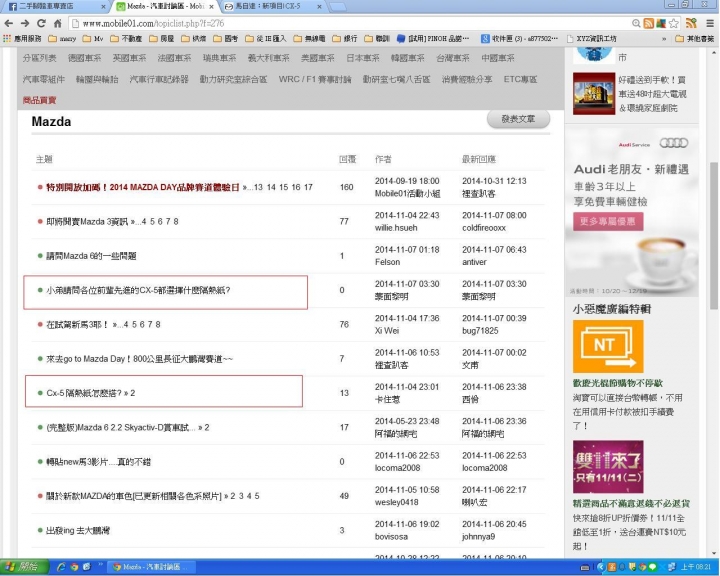
Task: Open thread asking about CX-5 隔熱紙 choices
Action: [138, 290]
